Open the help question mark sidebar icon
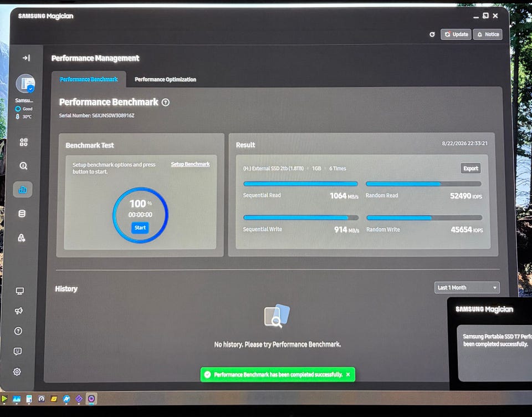 (x=18, y=330)
